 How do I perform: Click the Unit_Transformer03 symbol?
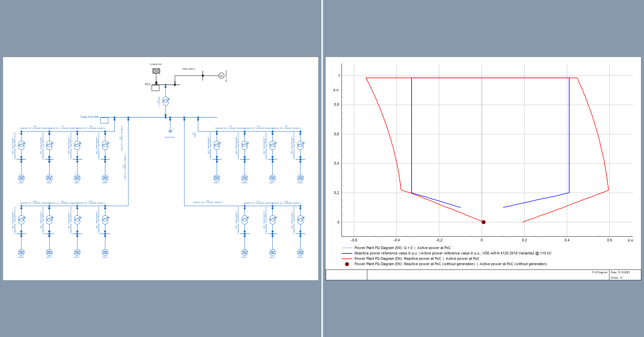[x=77, y=145]
